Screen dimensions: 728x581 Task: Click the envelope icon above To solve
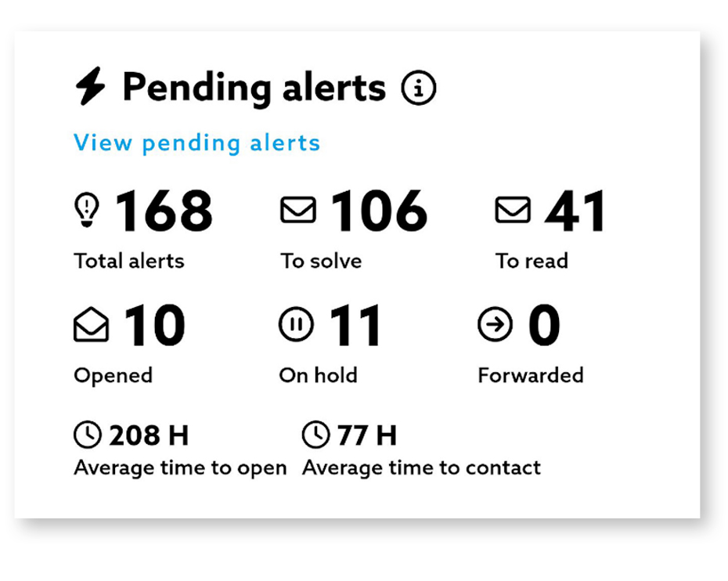click(298, 210)
